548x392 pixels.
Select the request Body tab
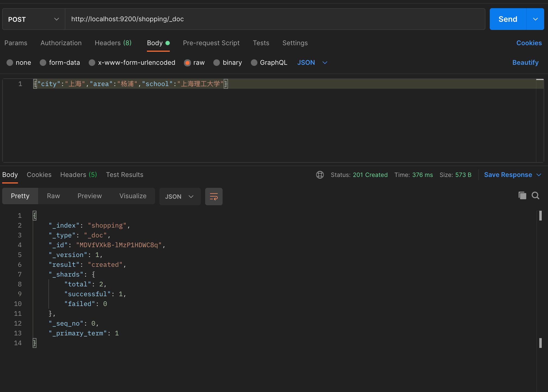click(x=158, y=43)
